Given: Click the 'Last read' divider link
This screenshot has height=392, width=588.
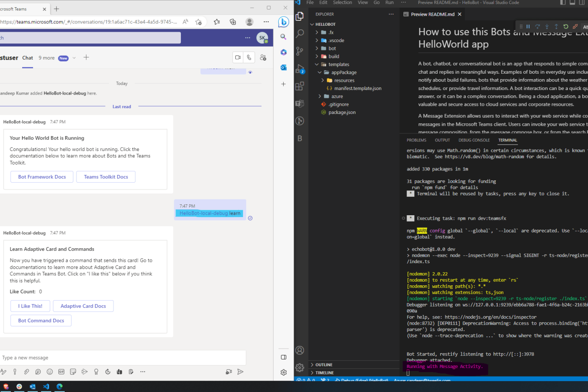Looking at the screenshot, I should [122, 107].
